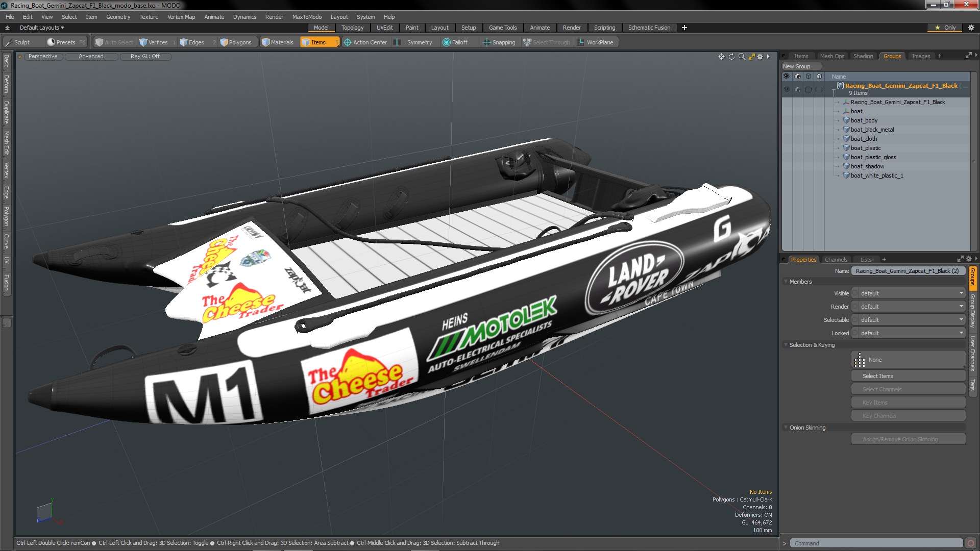980x551 pixels.
Task: Open the viewport settings gear
Action: pyautogui.click(x=760, y=57)
